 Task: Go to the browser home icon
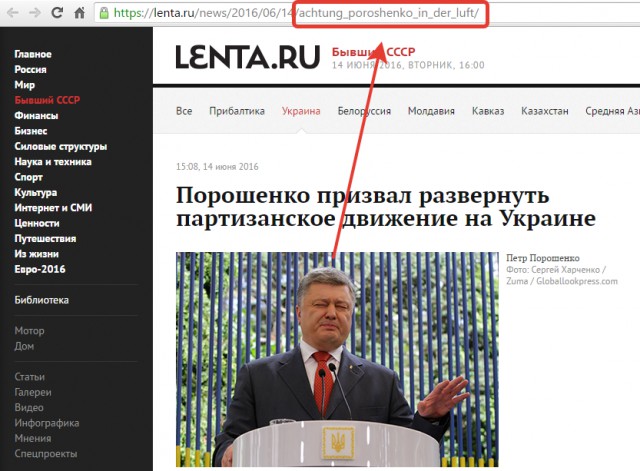point(80,13)
